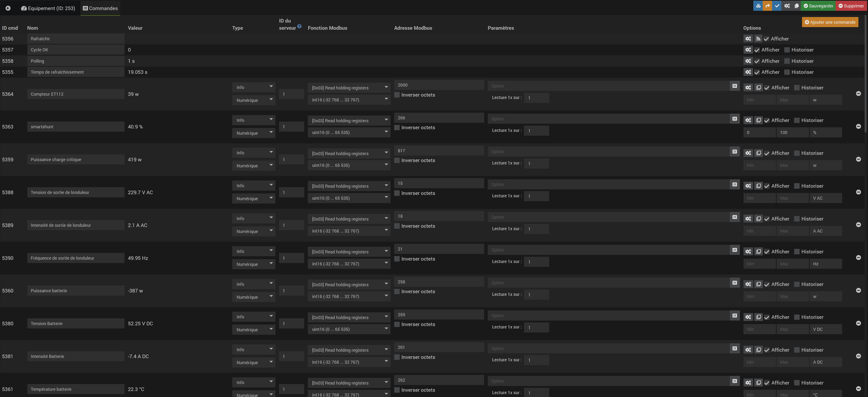868x397 pixels.
Task: Click the Sauvegarder button
Action: [x=818, y=6]
